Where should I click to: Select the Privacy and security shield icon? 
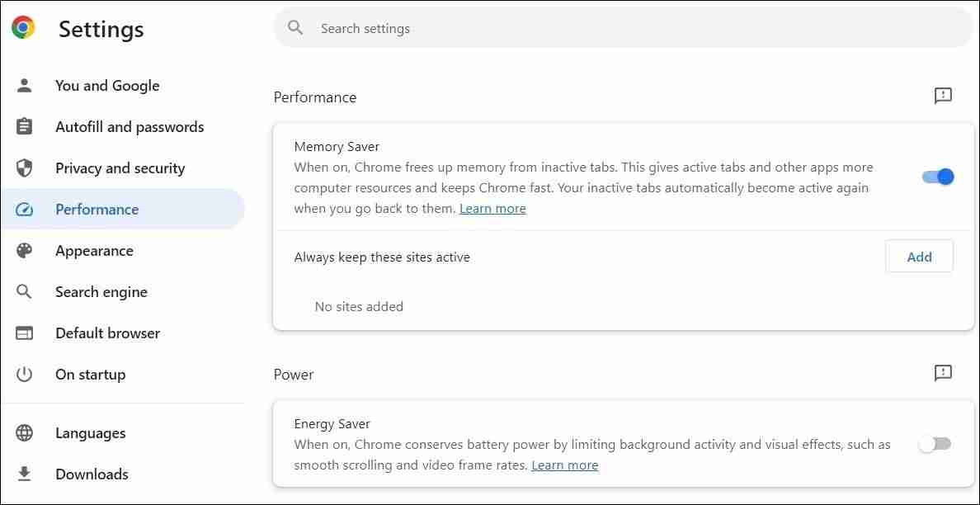pyautogui.click(x=25, y=168)
